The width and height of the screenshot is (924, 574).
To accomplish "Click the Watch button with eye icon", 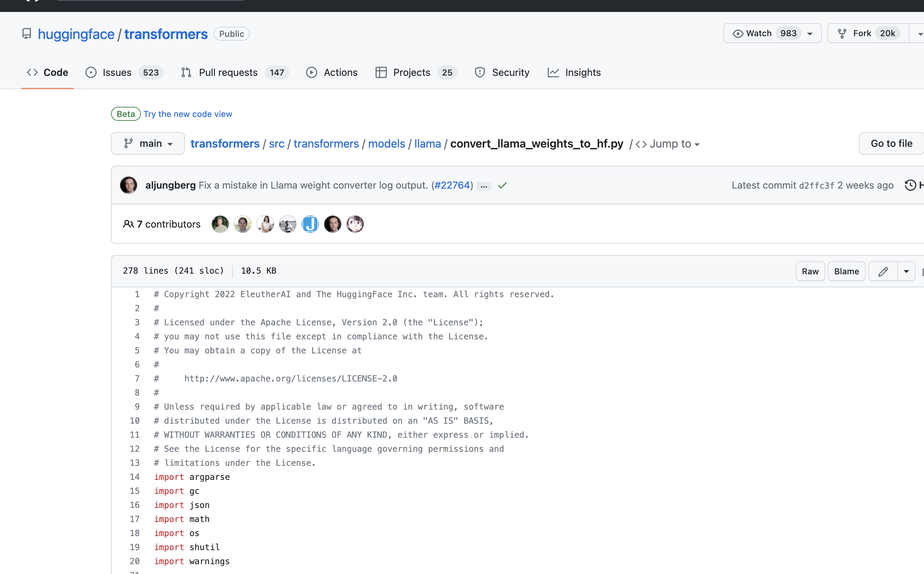I will [754, 33].
